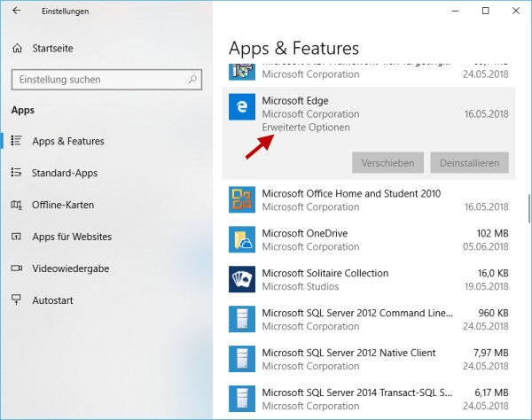Click the Microsoft OneDrive app icon
This screenshot has width=532, height=420.
[242, 239]
